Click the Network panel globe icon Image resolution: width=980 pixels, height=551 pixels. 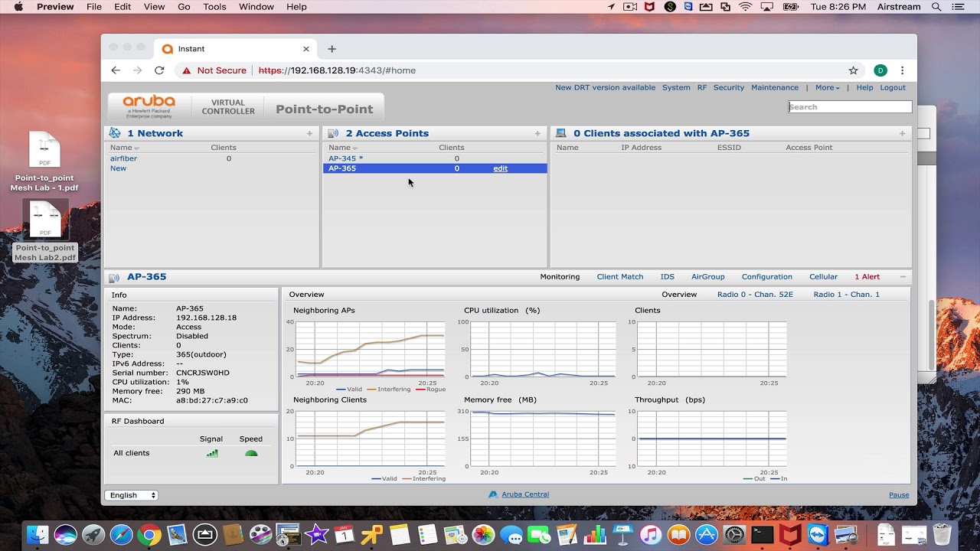pos(115,133)
